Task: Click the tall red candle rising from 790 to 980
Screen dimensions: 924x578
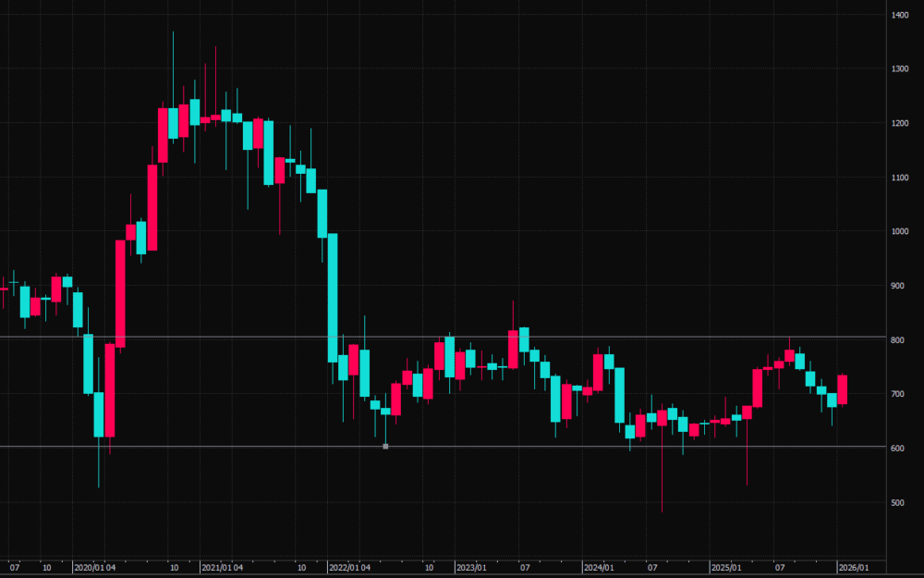Action: (120, 293)
